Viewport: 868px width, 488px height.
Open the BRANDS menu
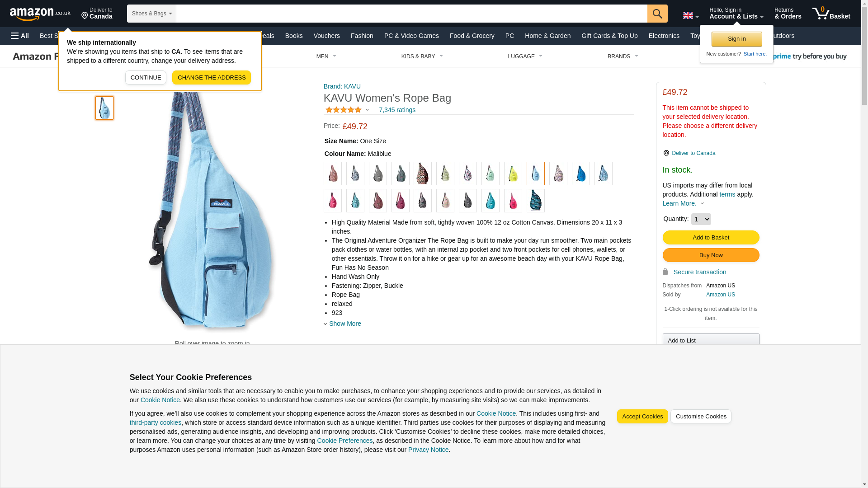[623, 56]
